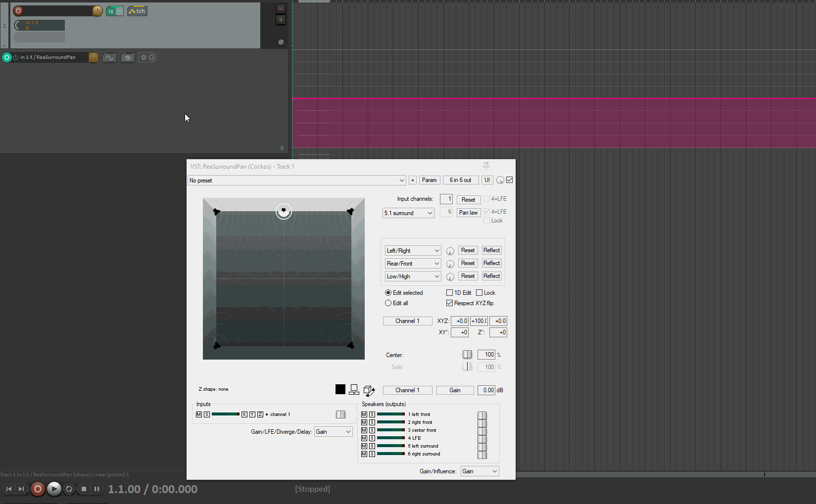Mute the '3 center front' speaker
Image resolution: width=816 pixels, height=504 pixels.
tap(364, 430)
